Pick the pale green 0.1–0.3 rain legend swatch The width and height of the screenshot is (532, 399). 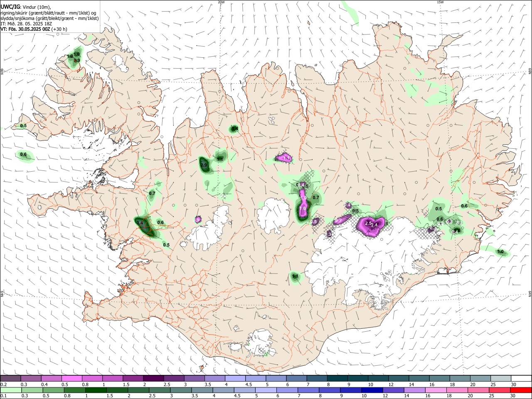click(10, 390)
